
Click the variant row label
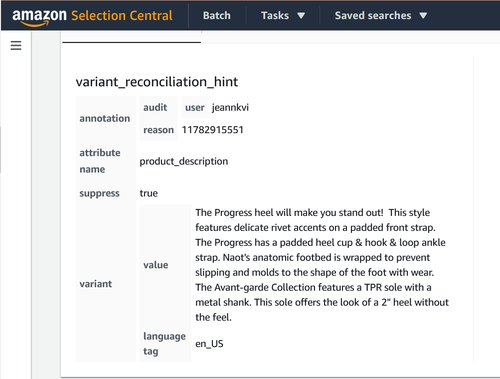[96, 284]
